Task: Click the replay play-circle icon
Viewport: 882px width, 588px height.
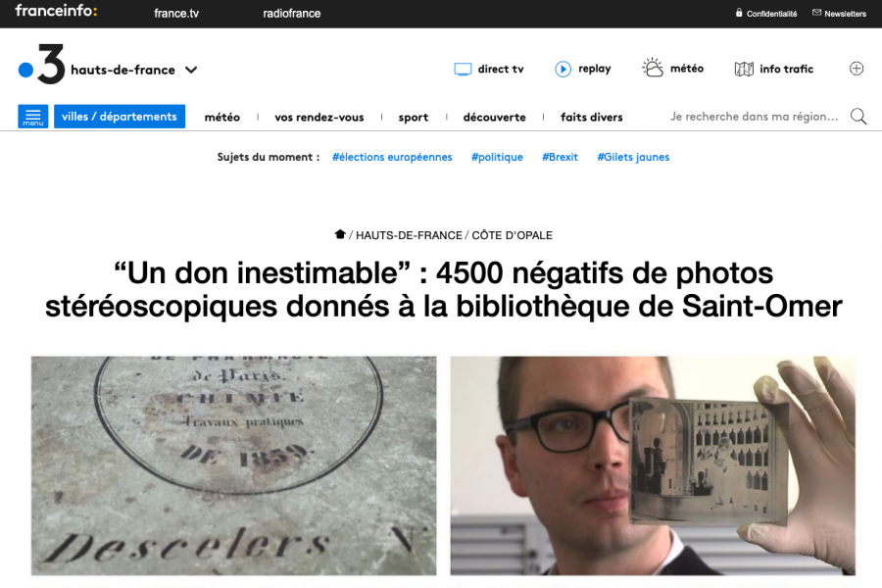Action: 563,69
